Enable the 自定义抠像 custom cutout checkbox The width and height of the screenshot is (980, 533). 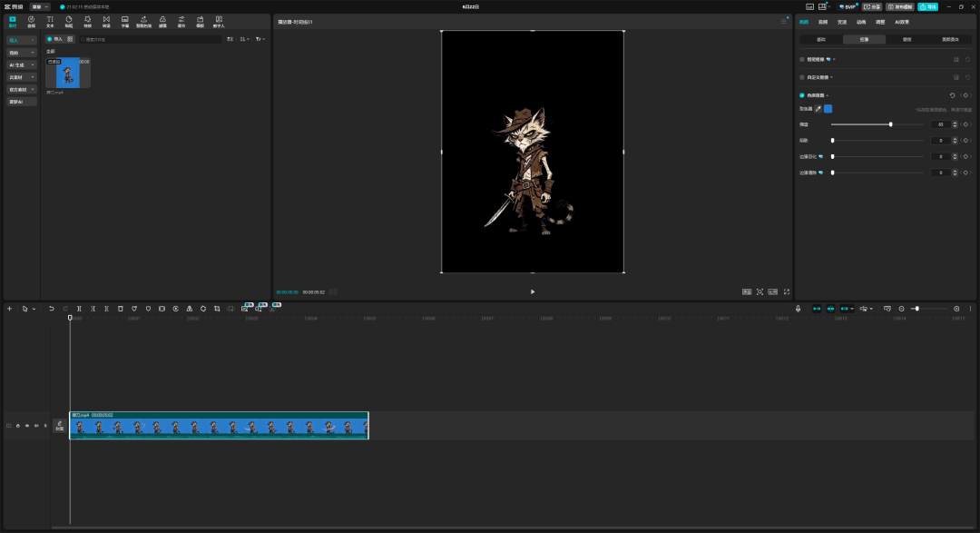(x=802, y=77)
